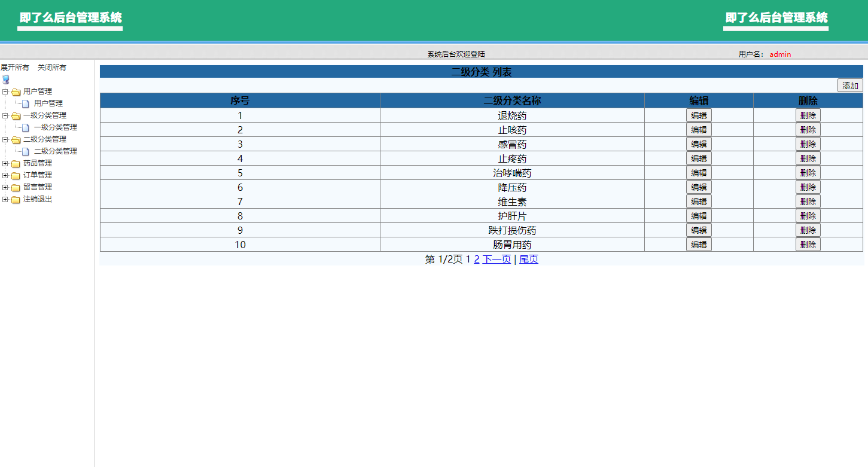Click the 二级分类管理 folder icon
The image size is (868, 467).
pyautogui.click(x=15, y=139)
